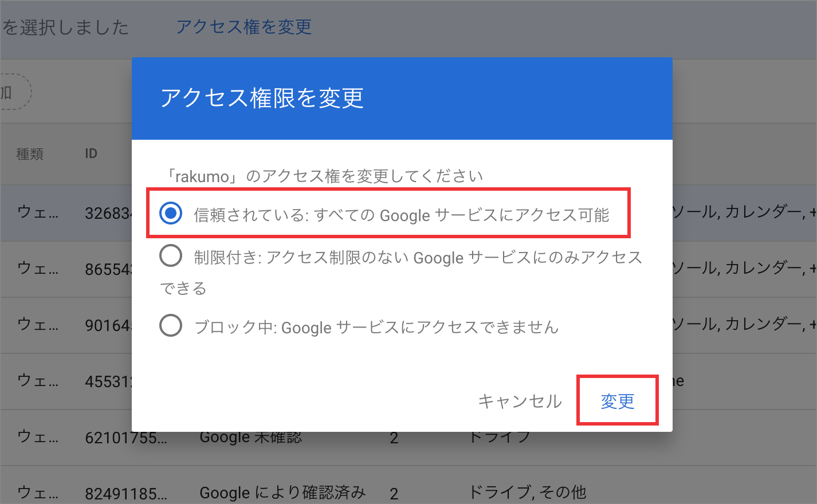Click the ID column header
Viewport: 817px width, 504px height.
pos(91,153)
